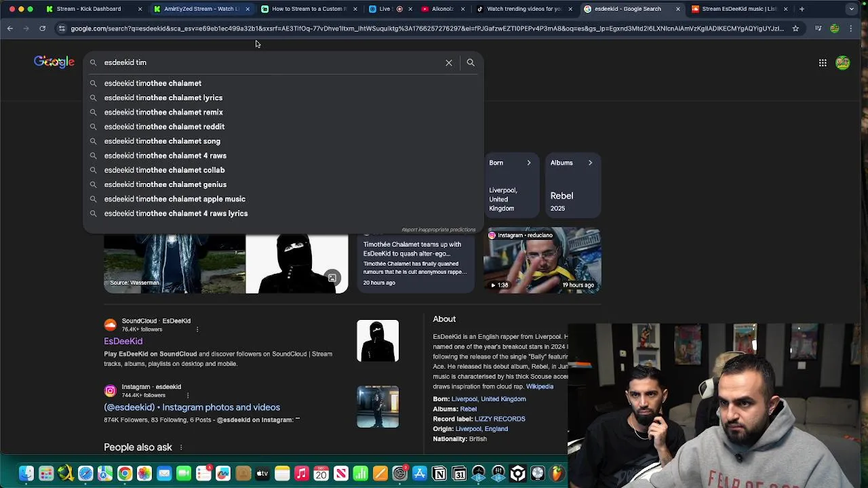
Task: Open the masked figure image thumbnail
Action: coord(296,264)
